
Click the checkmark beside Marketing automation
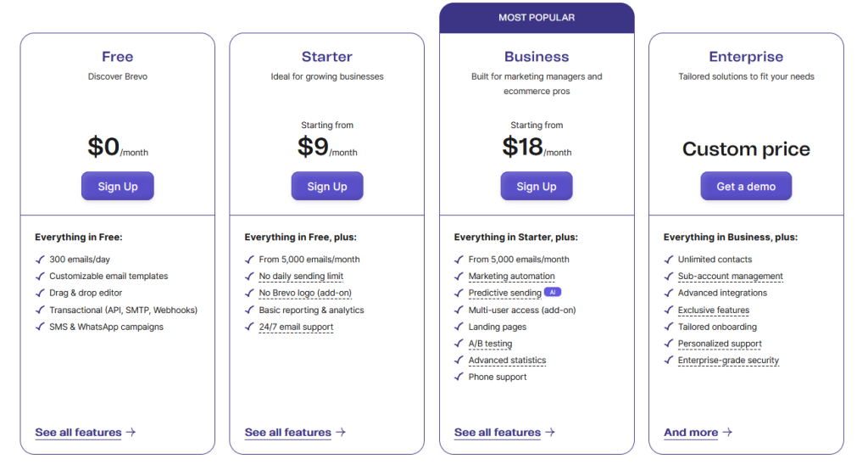click(459, 277)
